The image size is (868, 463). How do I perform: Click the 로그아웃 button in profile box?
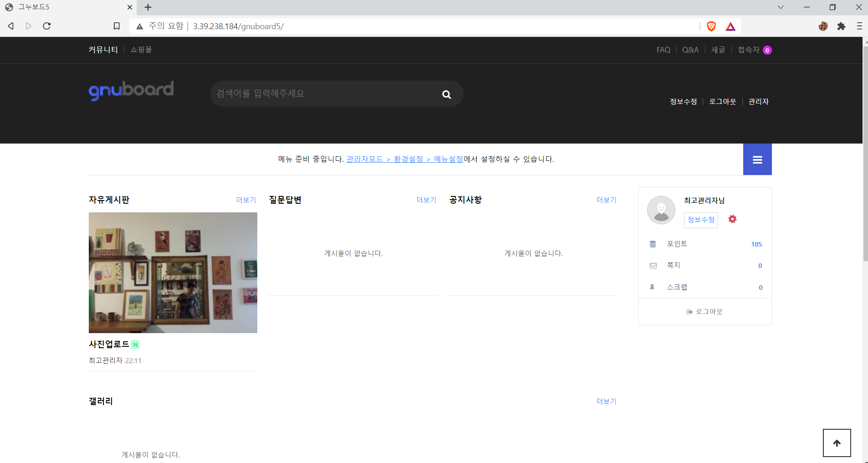pyautogui.click(x=705, y=312)
